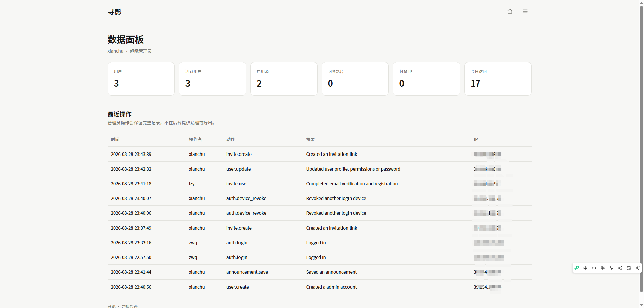This screenshot has height=308, width=644.
Task: Select timestamp 2026-08-28 23:37:49
Action: [131, 228]
